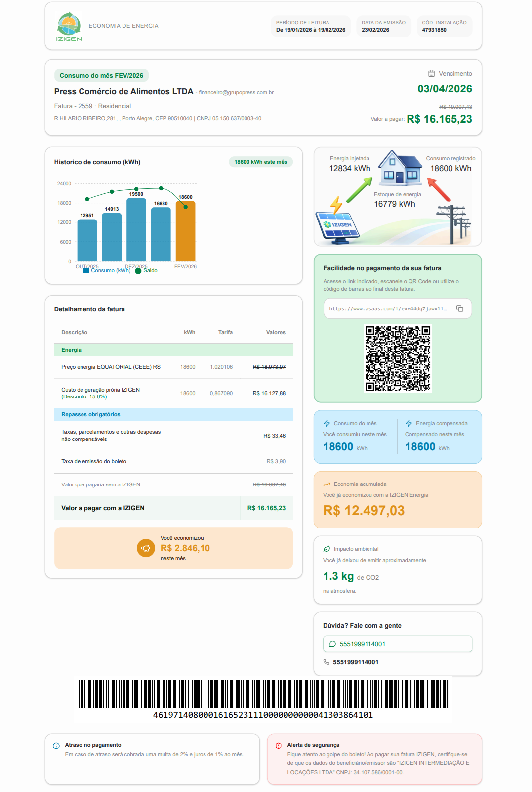Click the piggy bank savings icon
Viewport: 532px width, 792px height.
[146, 548]
